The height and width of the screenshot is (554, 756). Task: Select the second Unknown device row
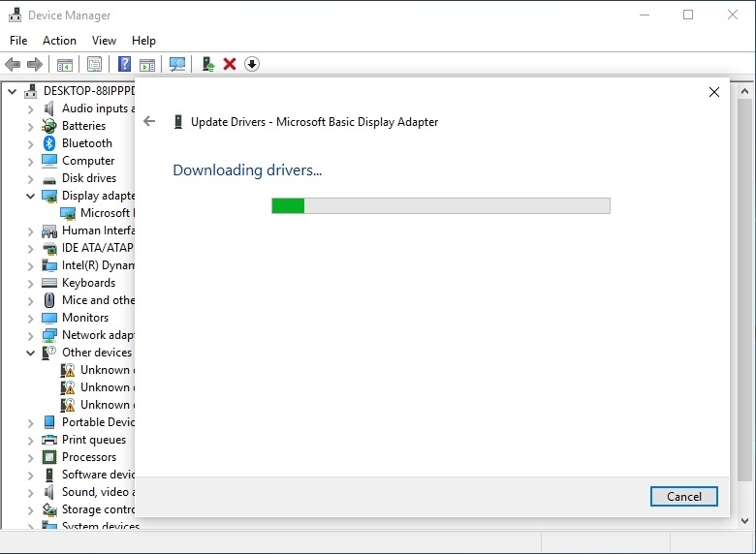click(x=98, y=387)
